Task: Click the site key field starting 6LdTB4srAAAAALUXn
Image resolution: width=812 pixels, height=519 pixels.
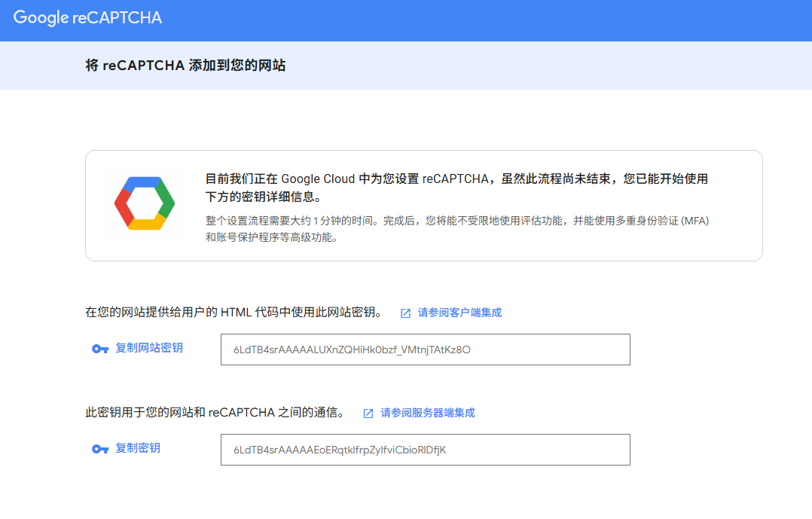Action: 425,350
